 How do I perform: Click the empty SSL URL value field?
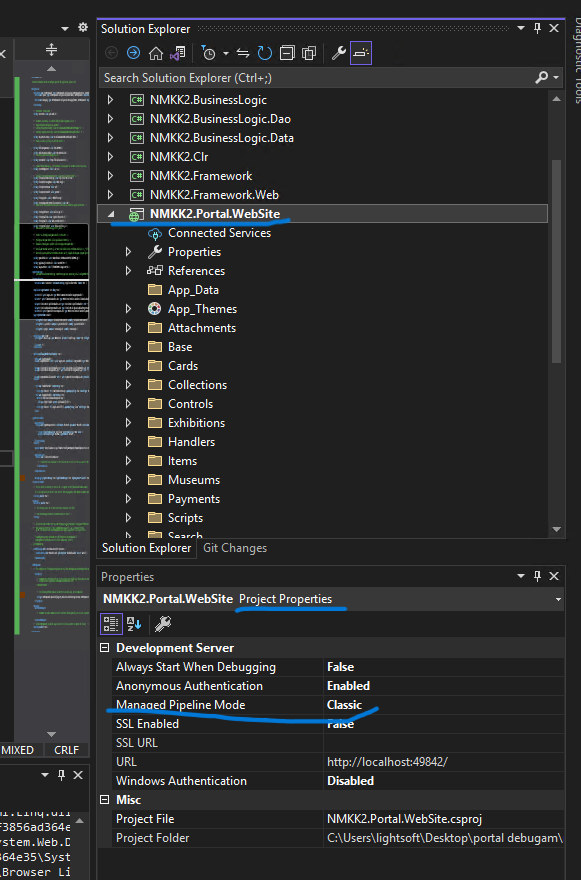[x=443, y=743]
